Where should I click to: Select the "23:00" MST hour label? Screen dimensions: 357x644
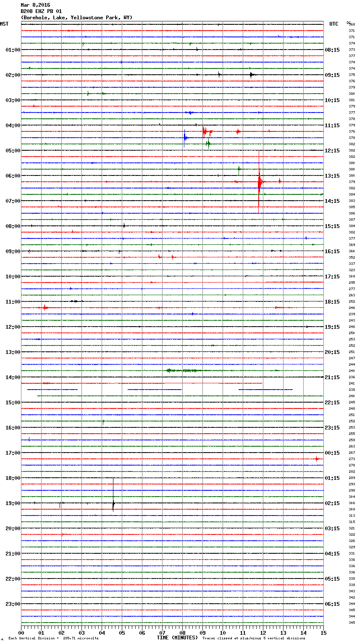pos(13,604)
